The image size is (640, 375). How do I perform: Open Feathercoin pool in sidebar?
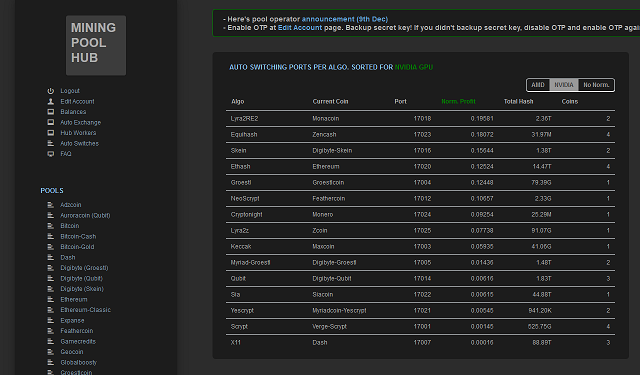click(77, 331)
